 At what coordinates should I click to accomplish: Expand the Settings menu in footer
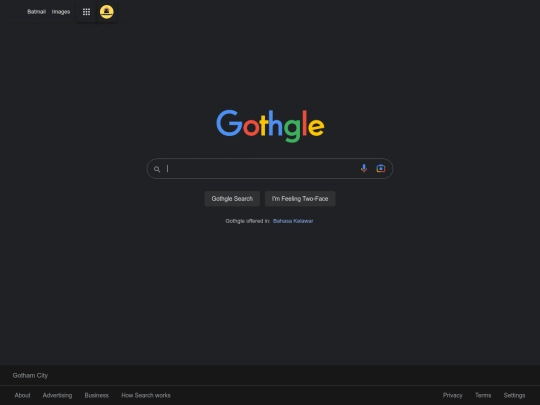pos(515,395)
